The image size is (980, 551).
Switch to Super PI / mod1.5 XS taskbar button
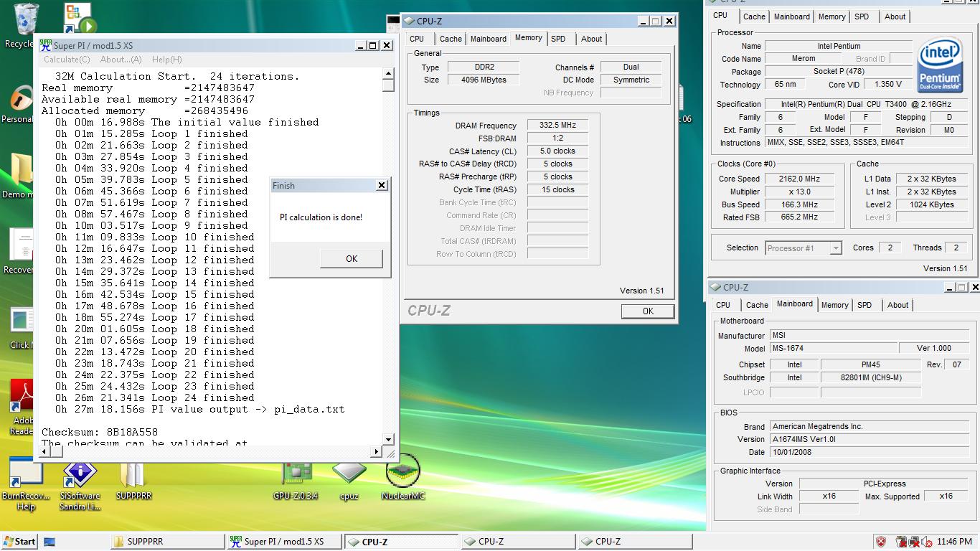pyautogui.click(x=283, y=542)
